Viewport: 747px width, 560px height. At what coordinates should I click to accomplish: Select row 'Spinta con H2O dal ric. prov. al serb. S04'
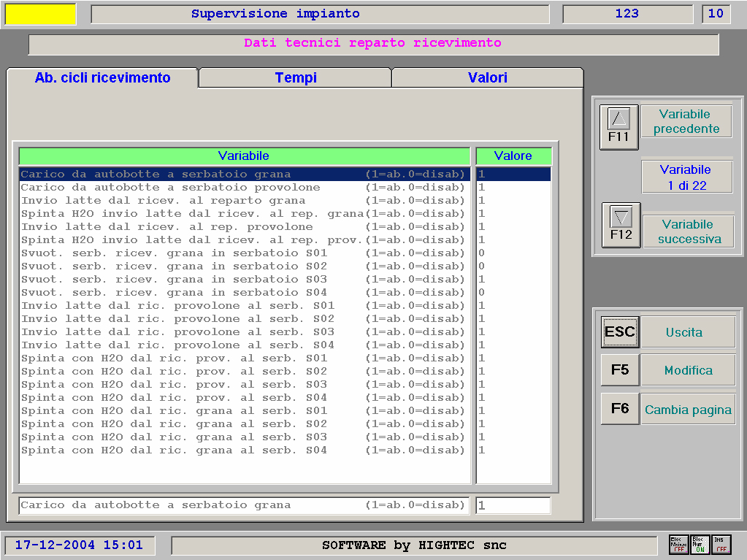245,398
